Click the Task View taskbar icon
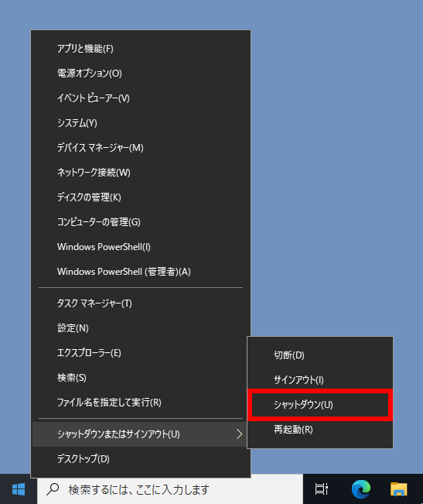 pyautogui.click(x=321, y=489)
